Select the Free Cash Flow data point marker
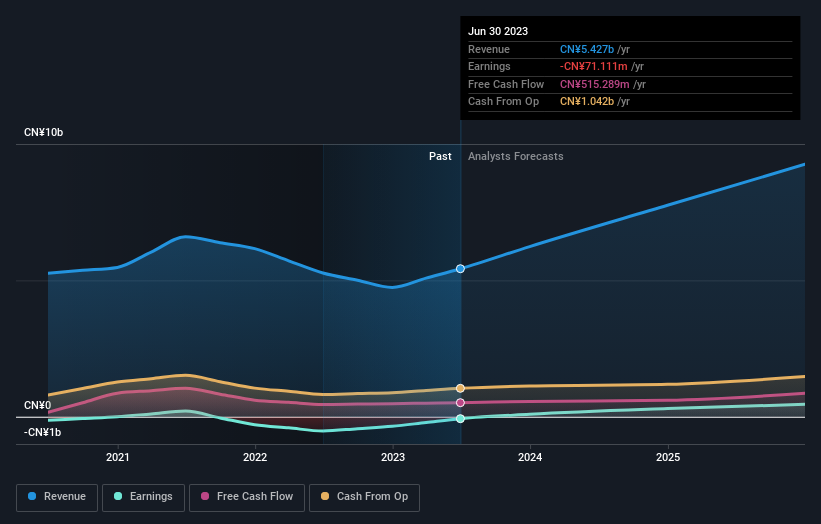This screenshot has height=524, width=821. coord(460,403)
